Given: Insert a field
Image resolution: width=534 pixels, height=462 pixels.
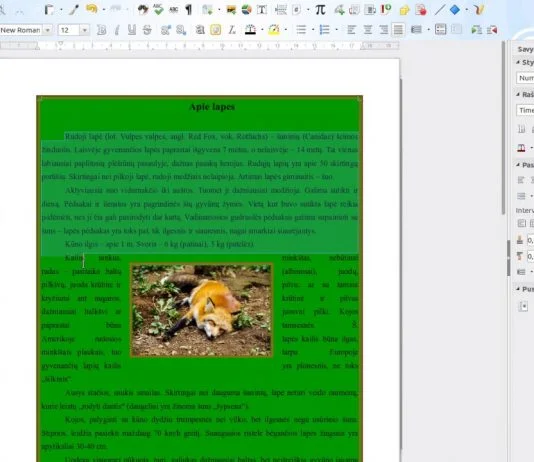Looking at the screenshot, I should point(297,10).
